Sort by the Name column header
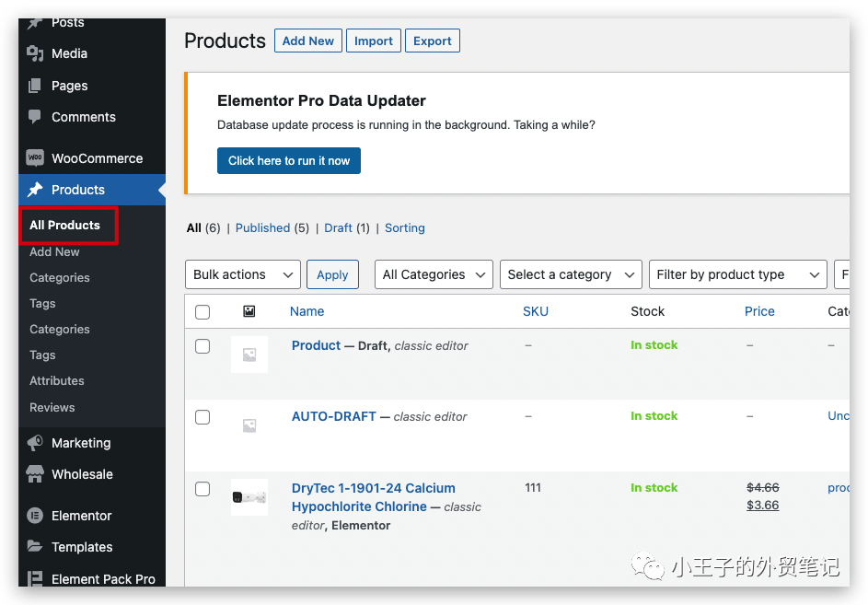 307,311
